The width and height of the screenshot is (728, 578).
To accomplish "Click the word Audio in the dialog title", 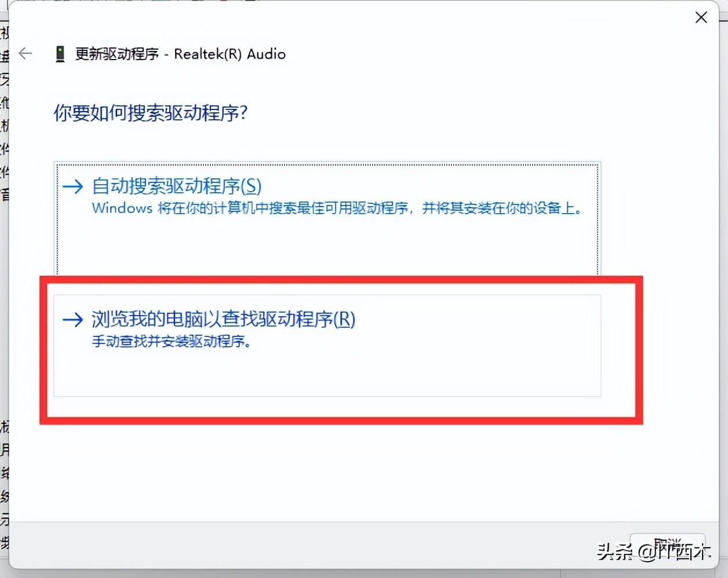I will pyautogui.click(x=267, y=54).
